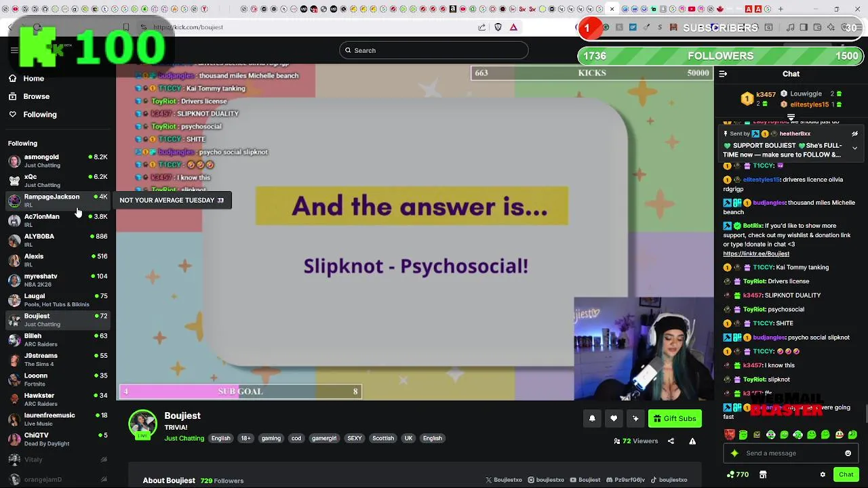Open the YouTube Boujiest social link
868x488 pixels.
585,480
